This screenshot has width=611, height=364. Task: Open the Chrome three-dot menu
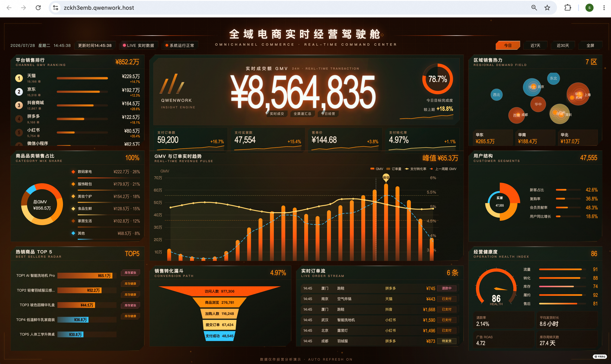click(604, 8)
